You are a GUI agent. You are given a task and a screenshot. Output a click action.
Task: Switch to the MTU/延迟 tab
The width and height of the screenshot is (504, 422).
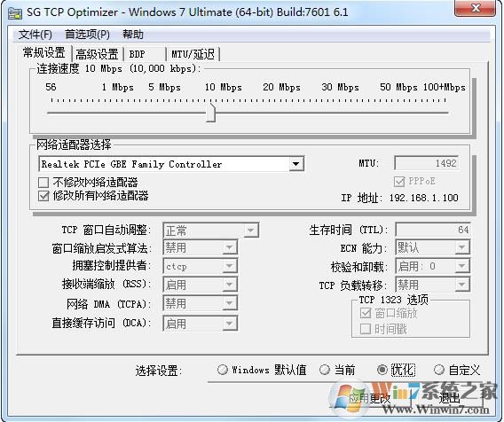click(x=193, y=54)
